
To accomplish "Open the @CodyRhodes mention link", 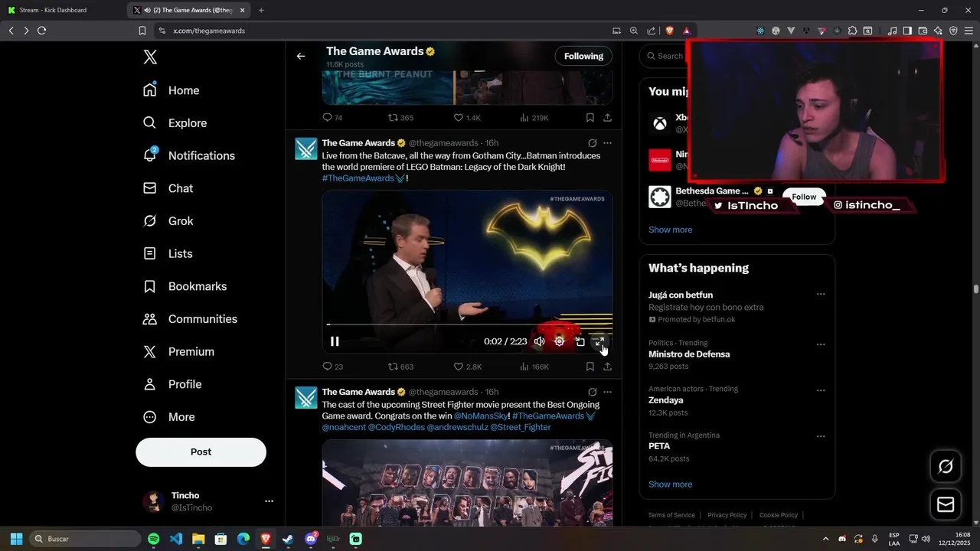I will coord(396,427).
